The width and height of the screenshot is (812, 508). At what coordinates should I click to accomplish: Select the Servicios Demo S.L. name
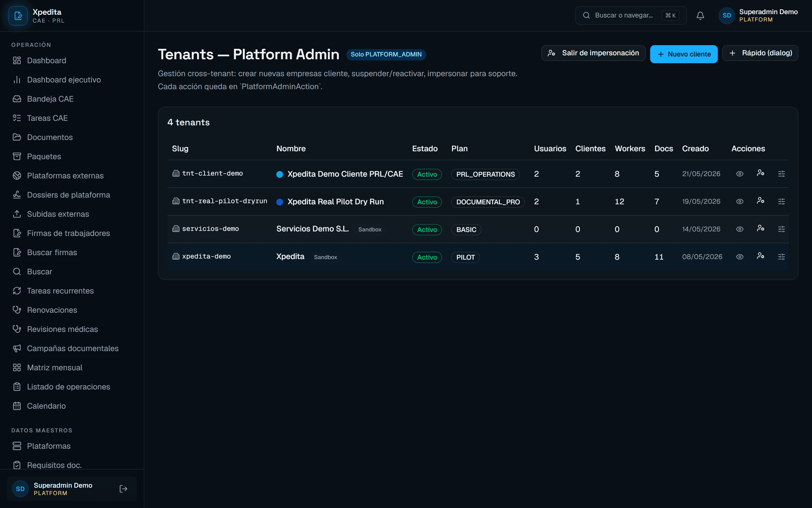click(x=312, y=229)
